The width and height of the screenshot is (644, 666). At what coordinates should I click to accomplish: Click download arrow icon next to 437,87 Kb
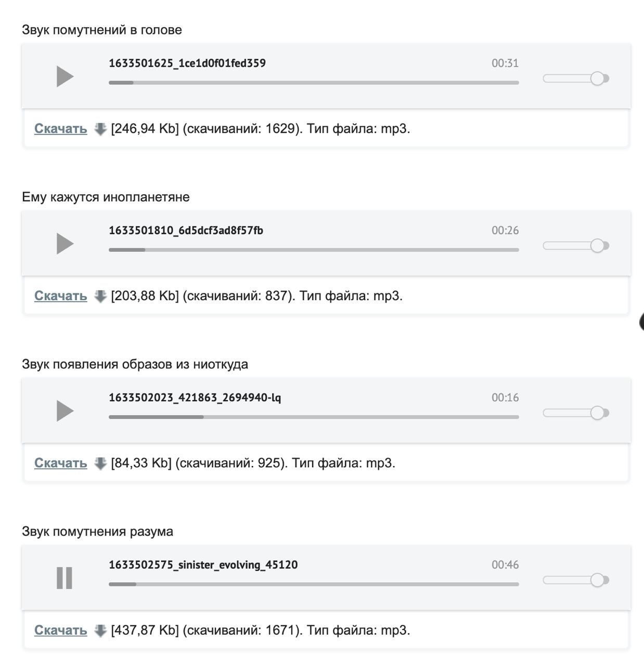pos(100,631)
